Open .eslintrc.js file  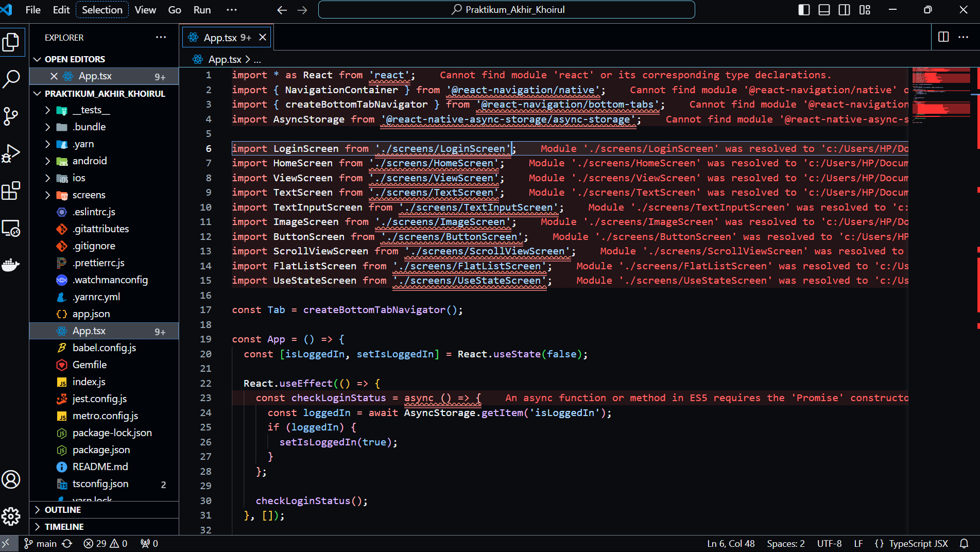[x=104, y=212]
